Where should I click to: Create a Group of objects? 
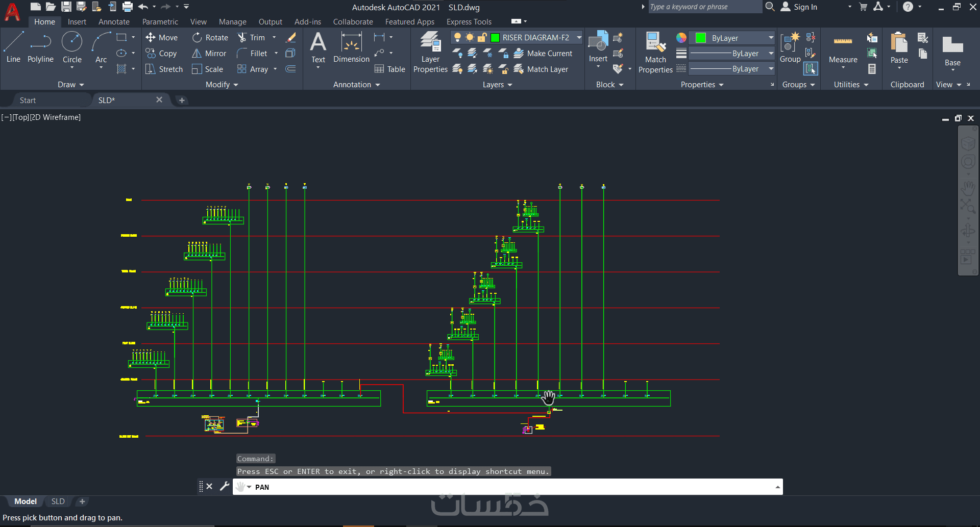point(790,47)
